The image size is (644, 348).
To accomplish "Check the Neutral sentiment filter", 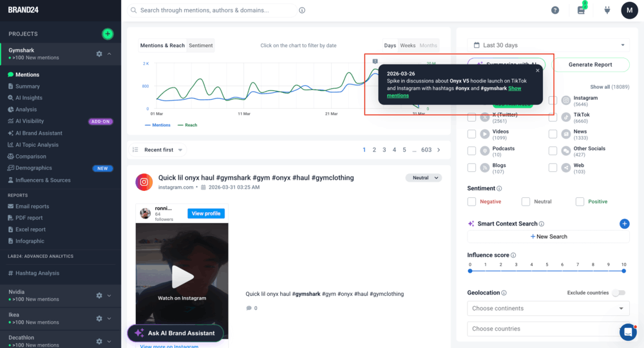I will (x=526, y=202).
